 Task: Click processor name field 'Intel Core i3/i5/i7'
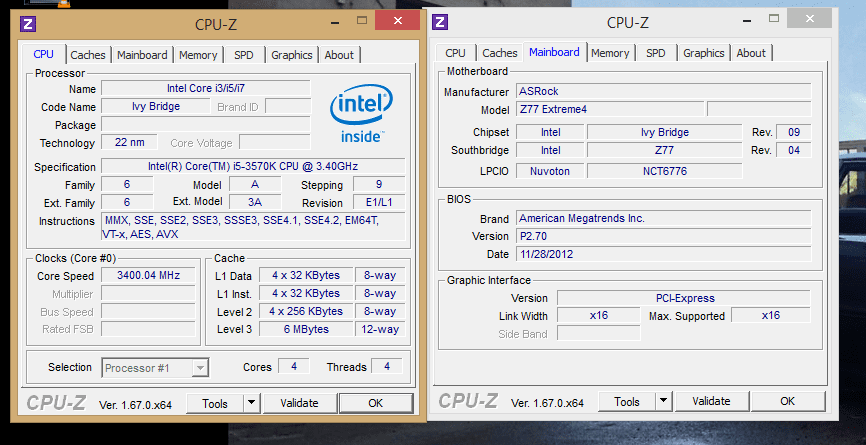(x=205, y=88)
